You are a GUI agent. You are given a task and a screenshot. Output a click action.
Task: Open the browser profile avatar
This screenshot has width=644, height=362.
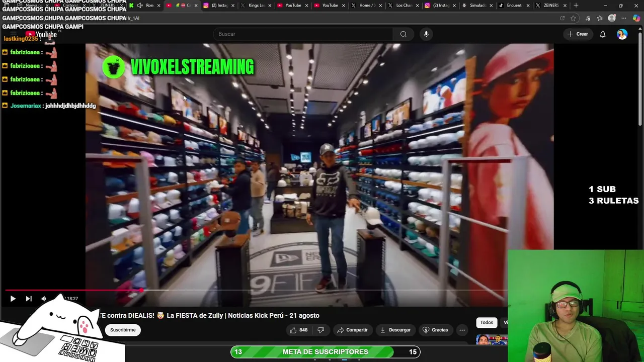coord(612,18)
